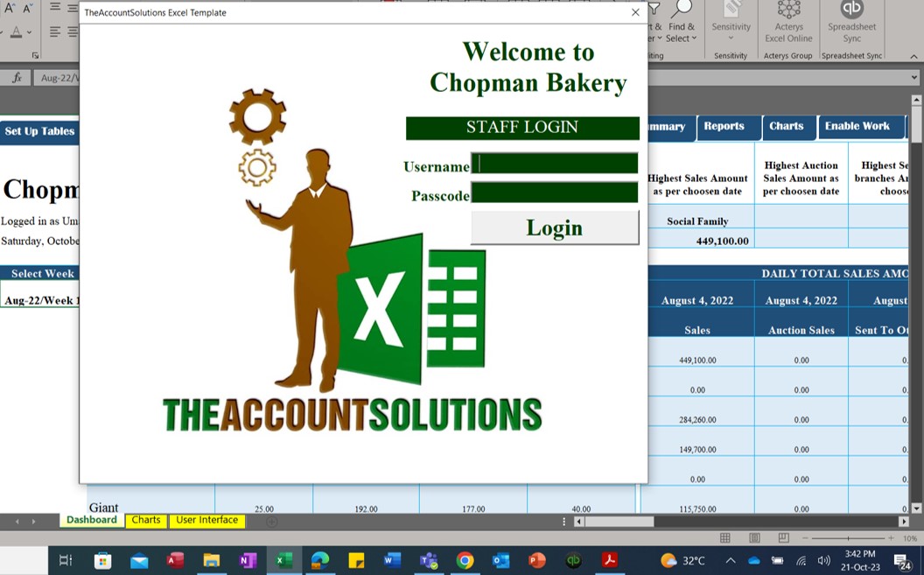Open Outlook from taskbar
This screenshot has width=924, height=575.
500,560
